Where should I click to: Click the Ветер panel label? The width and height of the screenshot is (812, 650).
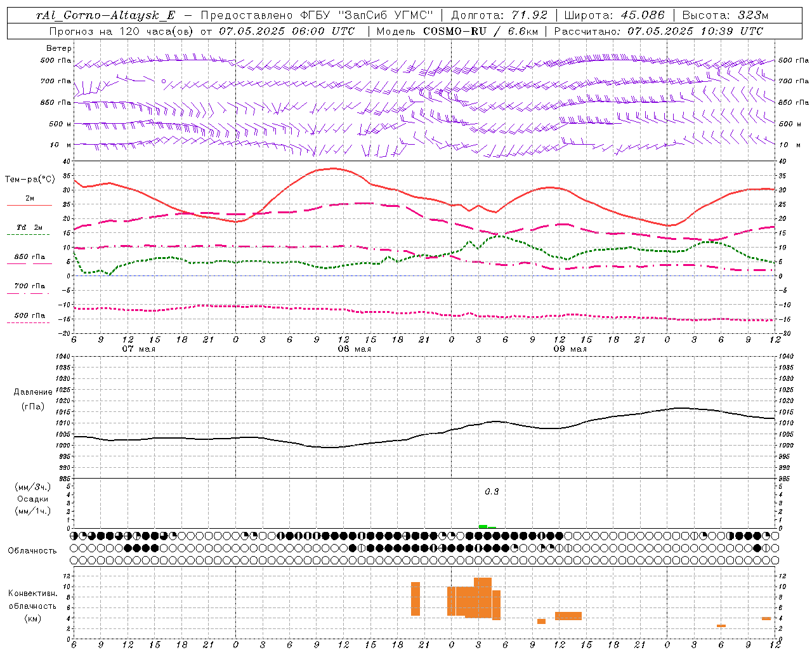point(59,48)
